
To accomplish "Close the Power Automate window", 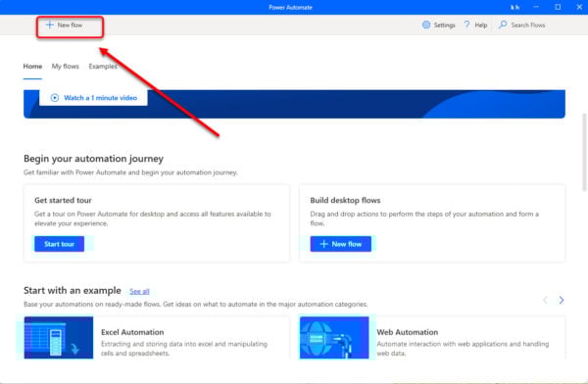I will point(579,7).
